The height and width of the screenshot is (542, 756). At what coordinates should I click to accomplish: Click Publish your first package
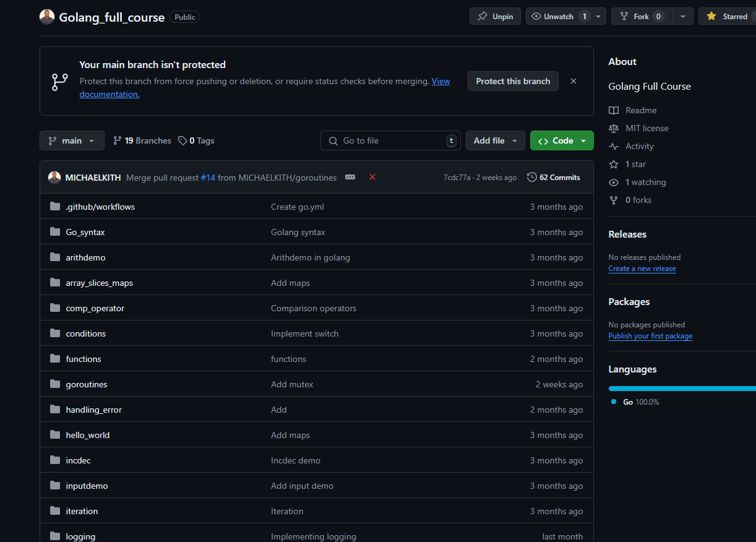[x=650, y=336]
